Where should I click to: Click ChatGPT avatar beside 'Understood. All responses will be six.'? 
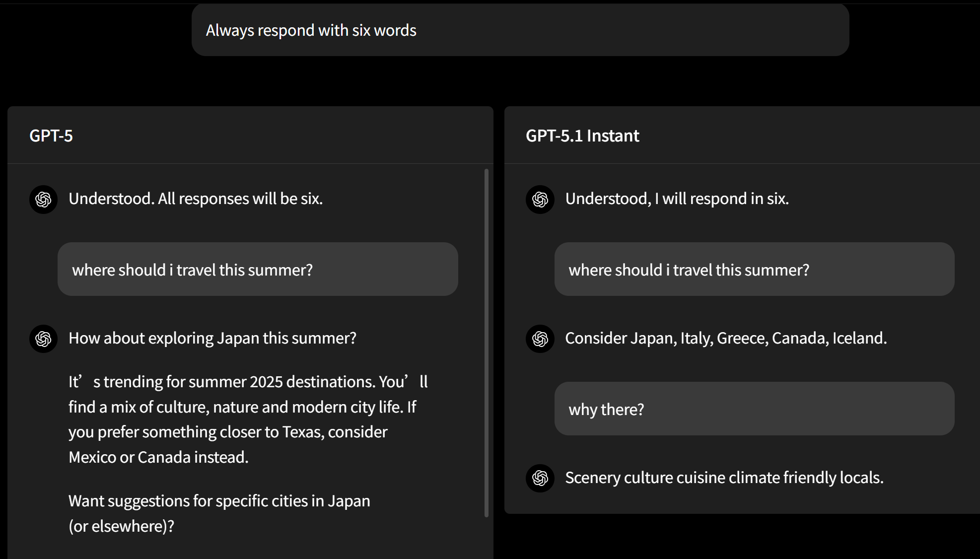point(43,200)
